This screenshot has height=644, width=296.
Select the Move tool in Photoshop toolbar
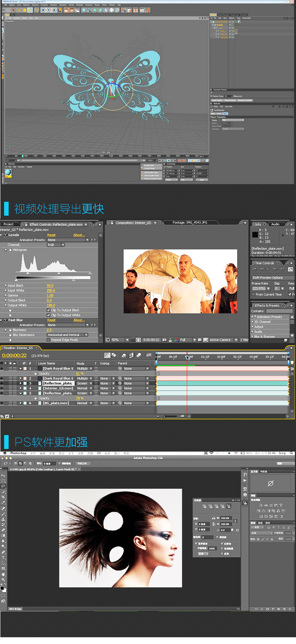(3, 475)
